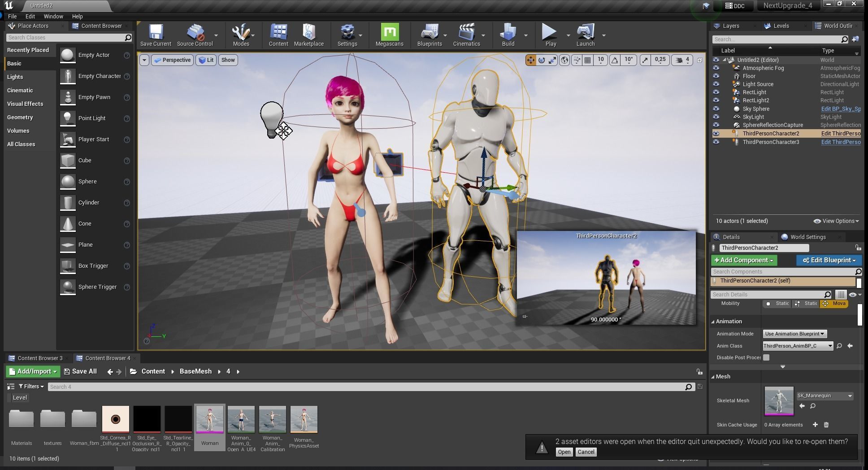
Task: Enable Disable Post Process checkbox
Action: pyautogui.click(x=766, y=357)
